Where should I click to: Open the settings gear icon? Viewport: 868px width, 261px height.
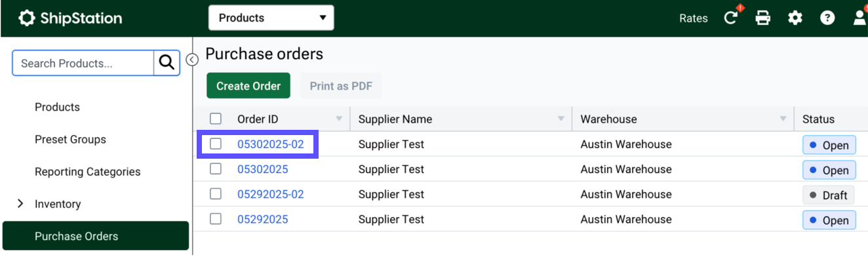tap(795, 18)
